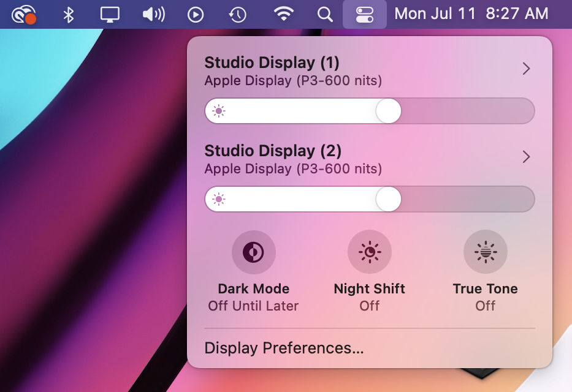This screenshot has width=572, height=392.
Task: Click sun icon in Studio Display (2) slider
Action: (219, 199)
